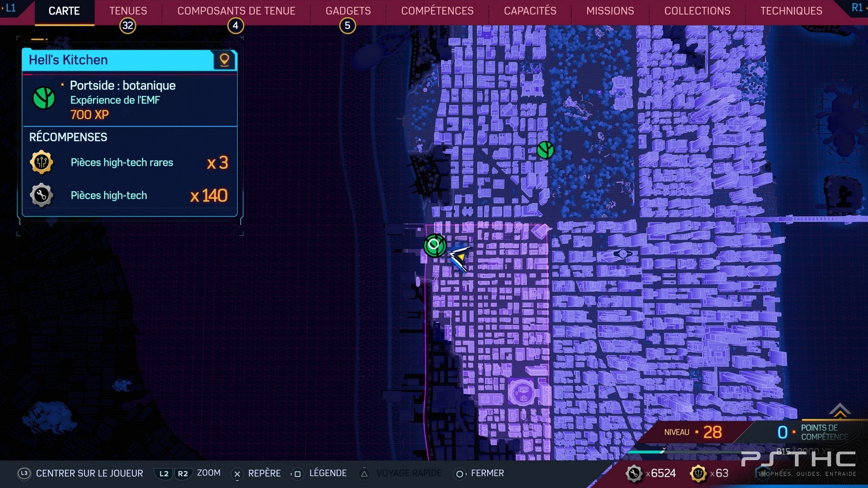
Task: Open the Légende
Action: coord(328,473)
